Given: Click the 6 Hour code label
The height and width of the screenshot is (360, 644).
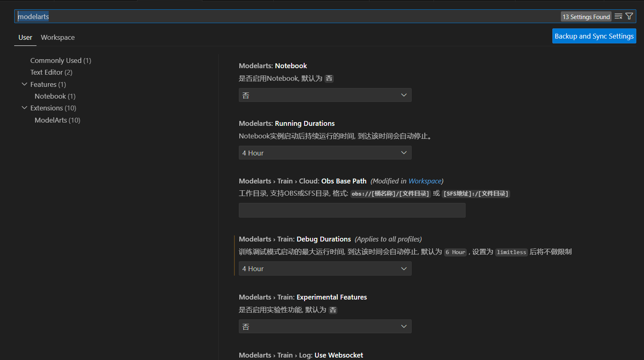Looking at the screenshot, I should point(455,252).
